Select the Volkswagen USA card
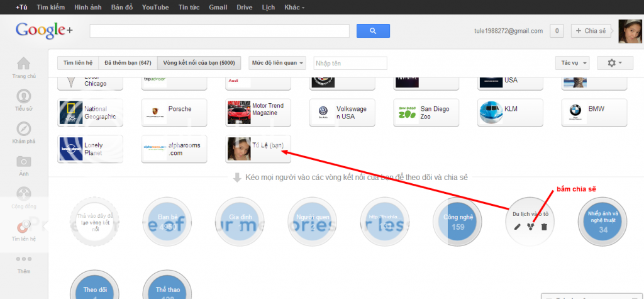 point(342,113)
